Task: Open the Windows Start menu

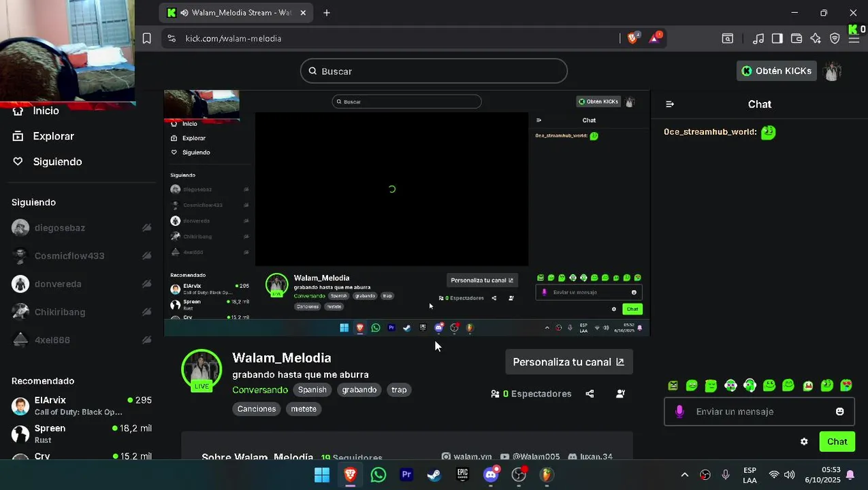Action: pyautogui.click(x=322, y=475)
